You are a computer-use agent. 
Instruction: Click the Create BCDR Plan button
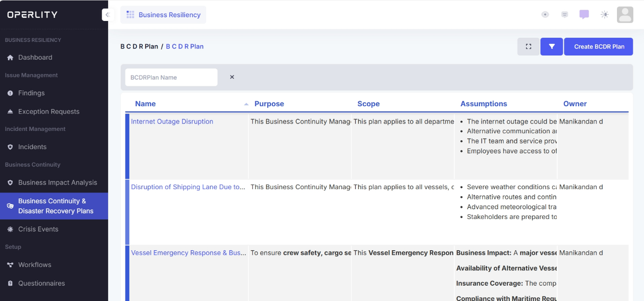tap(599, 47)
